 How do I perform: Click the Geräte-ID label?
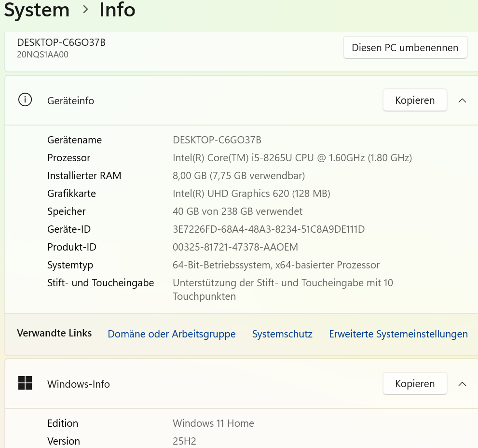[69, 229]
